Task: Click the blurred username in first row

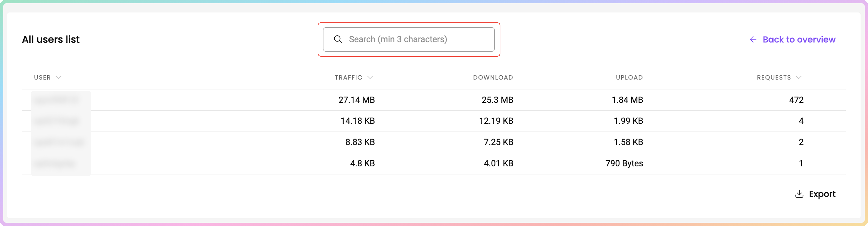Action: (x=56, y=100)
